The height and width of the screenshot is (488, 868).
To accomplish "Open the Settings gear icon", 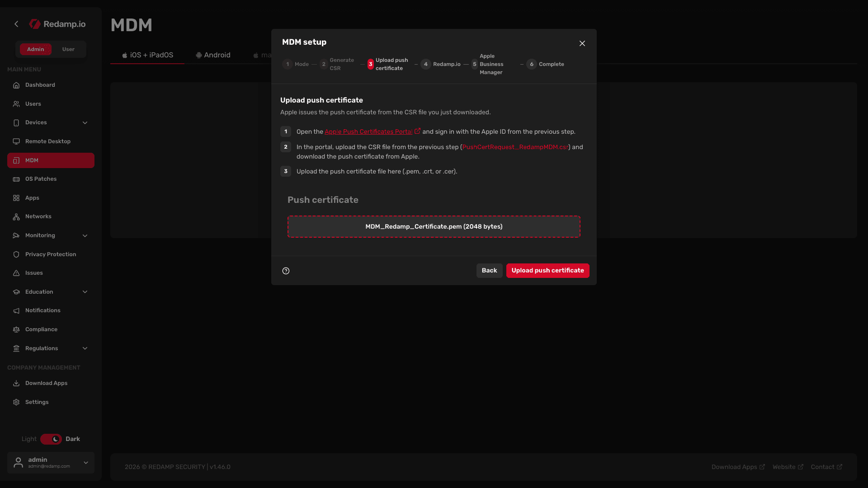I will pos(16,402).
